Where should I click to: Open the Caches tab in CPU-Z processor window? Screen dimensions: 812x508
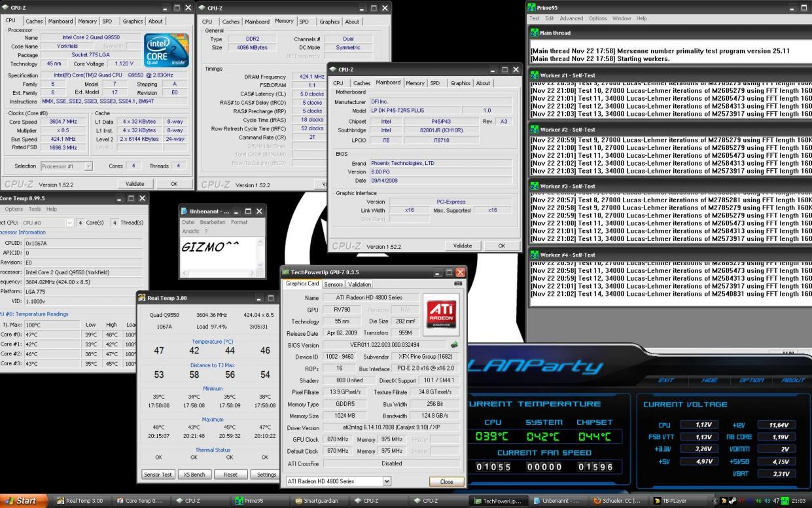pos(34,21)
